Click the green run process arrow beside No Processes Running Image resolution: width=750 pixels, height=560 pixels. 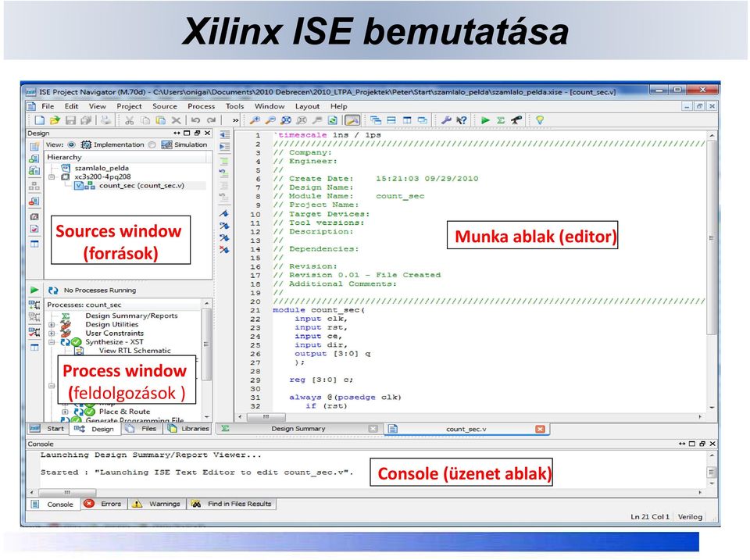(34, 290)
